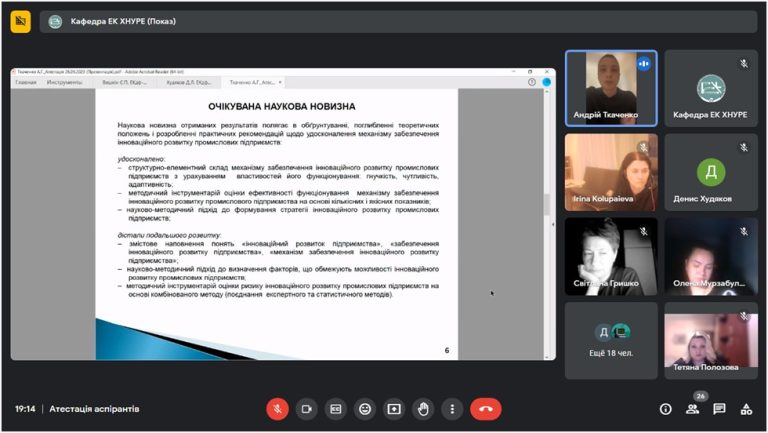The image size is (768, 433).
Task: Click the muted mic icon on Тетяна Полозова tile
Action: [744, 316]
